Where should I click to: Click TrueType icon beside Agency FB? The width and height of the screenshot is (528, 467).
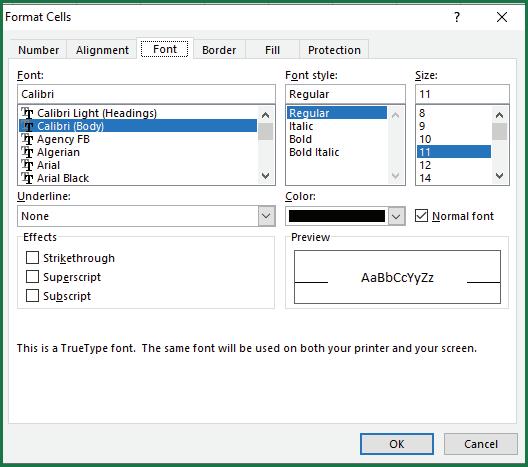coord(27,139)
